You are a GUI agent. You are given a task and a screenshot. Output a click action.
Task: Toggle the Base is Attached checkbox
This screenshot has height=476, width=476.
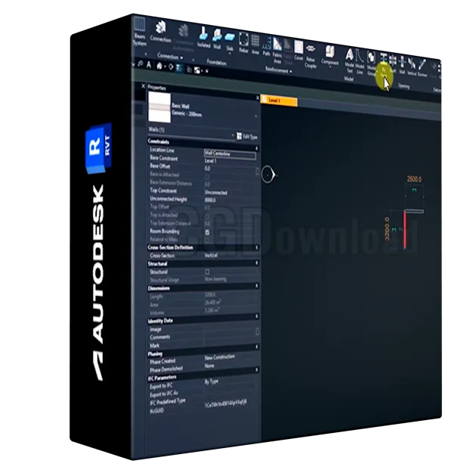[207, 177]
